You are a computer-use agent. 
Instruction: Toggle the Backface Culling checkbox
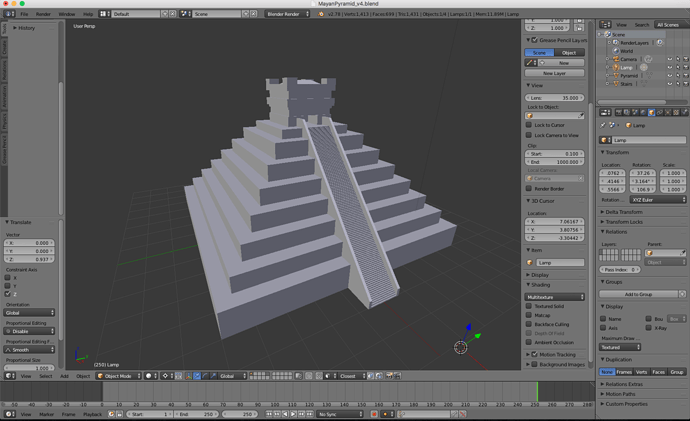point(529,324)
